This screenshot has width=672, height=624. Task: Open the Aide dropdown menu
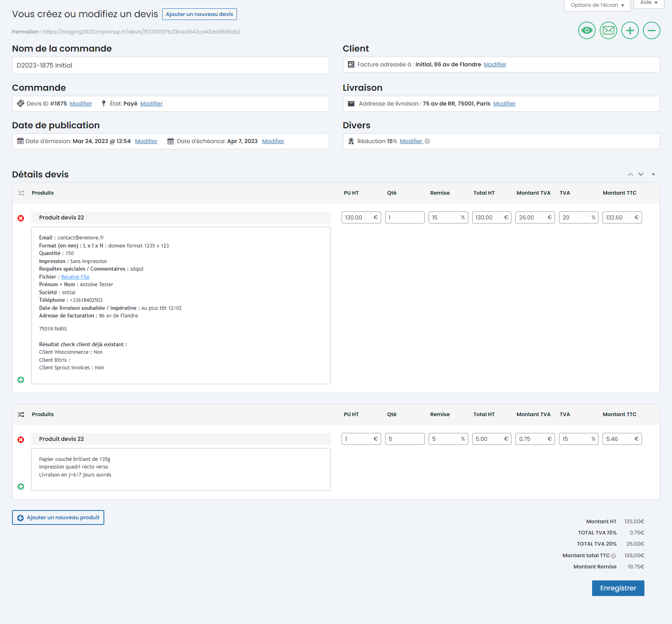(648, 3)
